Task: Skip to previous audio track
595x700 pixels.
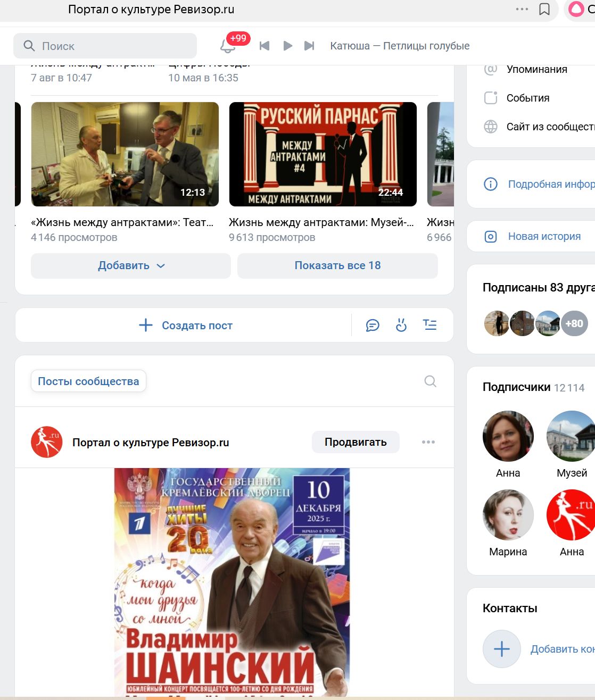Action: click(x=265, y=46)
